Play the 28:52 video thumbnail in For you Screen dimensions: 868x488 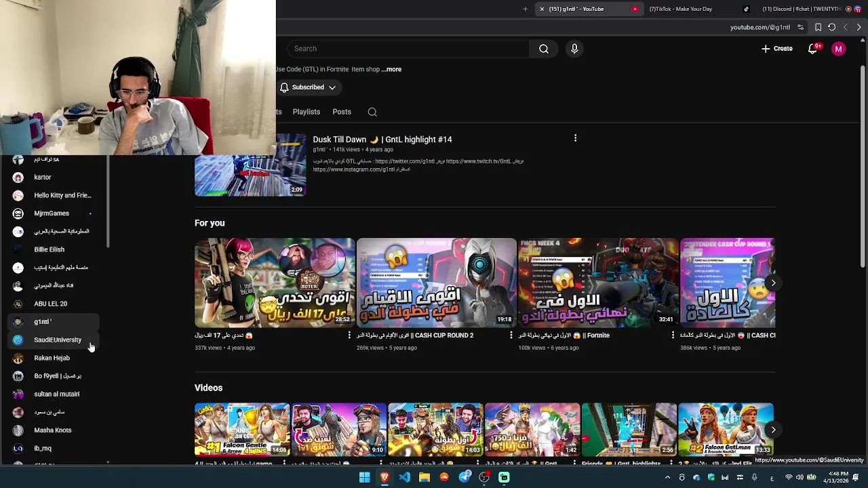click(x=275, y=283)
